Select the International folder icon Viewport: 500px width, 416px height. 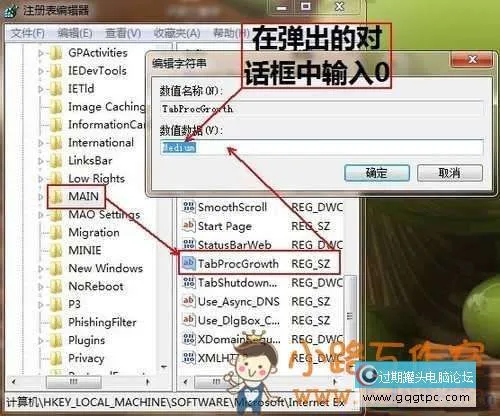pyautogui.click(x=56, y=143)
